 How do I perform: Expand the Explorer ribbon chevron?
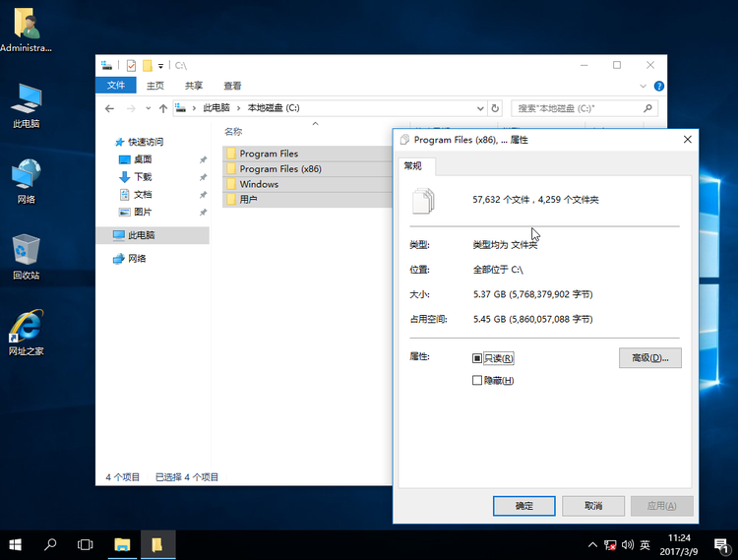[x=643, y=87]
